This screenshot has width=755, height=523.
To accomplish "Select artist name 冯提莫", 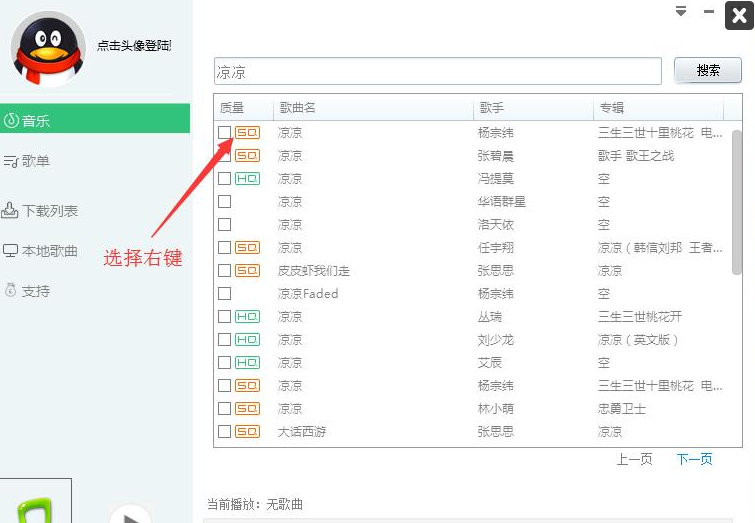I will coord(495,179).
